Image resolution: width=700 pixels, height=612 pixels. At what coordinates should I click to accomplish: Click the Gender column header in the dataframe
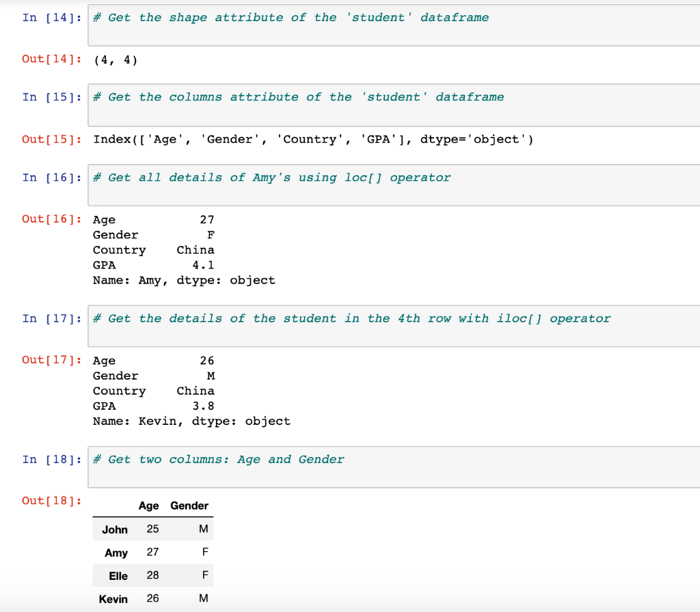[189, 505]
